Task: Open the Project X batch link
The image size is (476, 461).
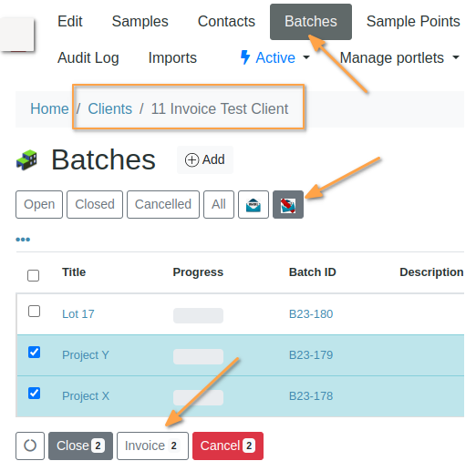Action: pyautogui.click(x=86, y=396)
